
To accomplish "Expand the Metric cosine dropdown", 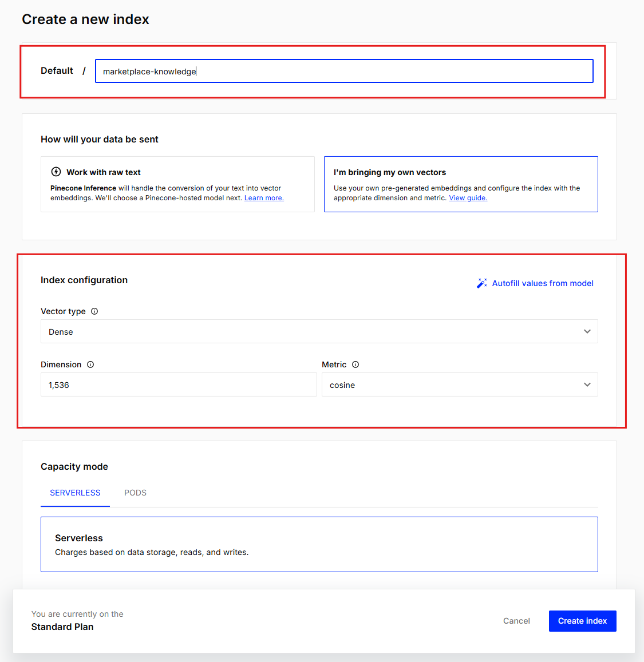I will point(460,385).
